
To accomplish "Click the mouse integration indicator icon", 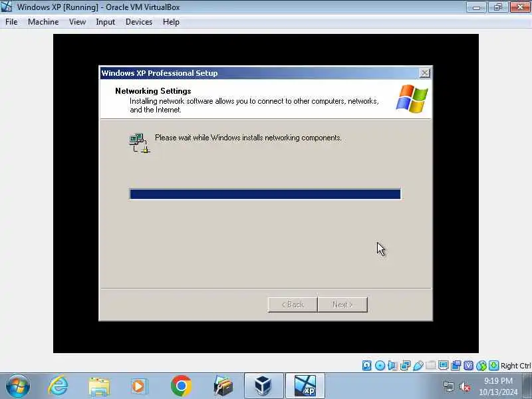I will pos(481,365).
